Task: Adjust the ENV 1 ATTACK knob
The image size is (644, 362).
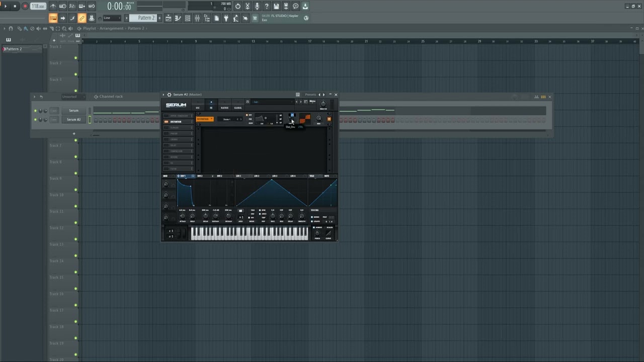Action: 182,216
